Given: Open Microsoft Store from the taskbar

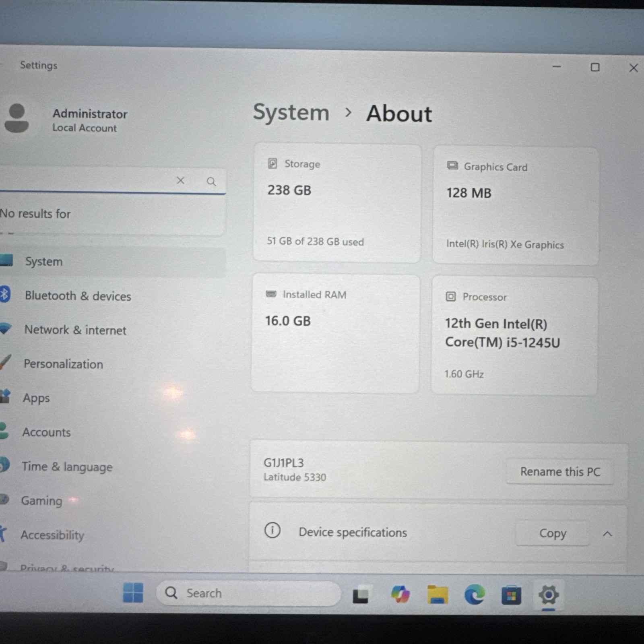Looking at the screenshot, I should point(511,595).
